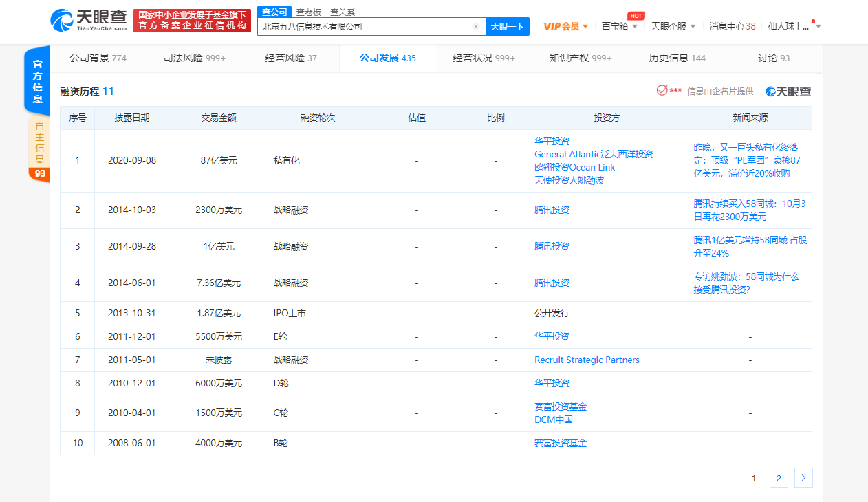Click the HOT badge above 百宝箱
The width and height of the screenshot is (868, 502).
click(636, 15)
